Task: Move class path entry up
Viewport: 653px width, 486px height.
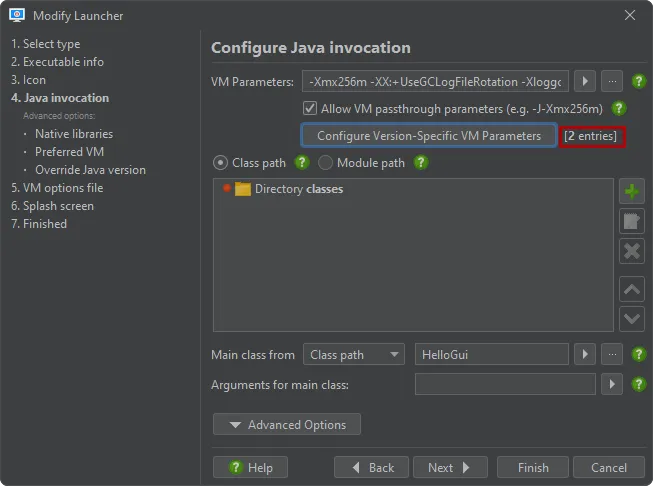Action: tap(632, 289)
